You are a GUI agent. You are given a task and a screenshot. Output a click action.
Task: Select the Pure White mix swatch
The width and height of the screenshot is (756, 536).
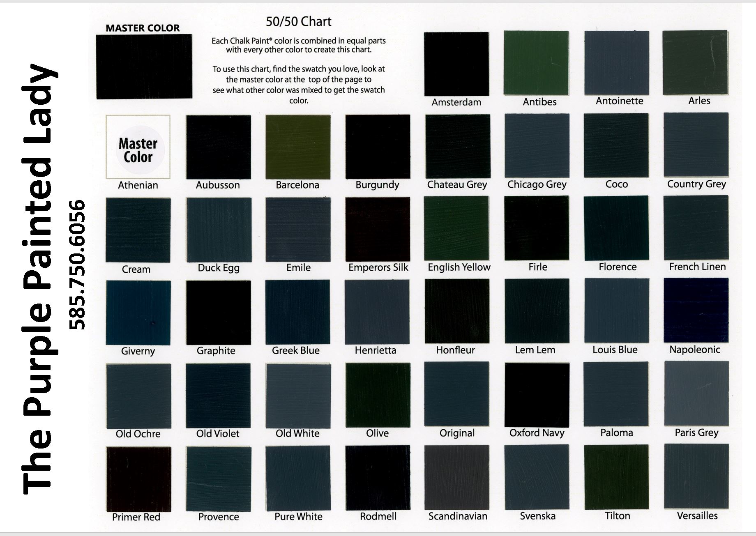298,478
